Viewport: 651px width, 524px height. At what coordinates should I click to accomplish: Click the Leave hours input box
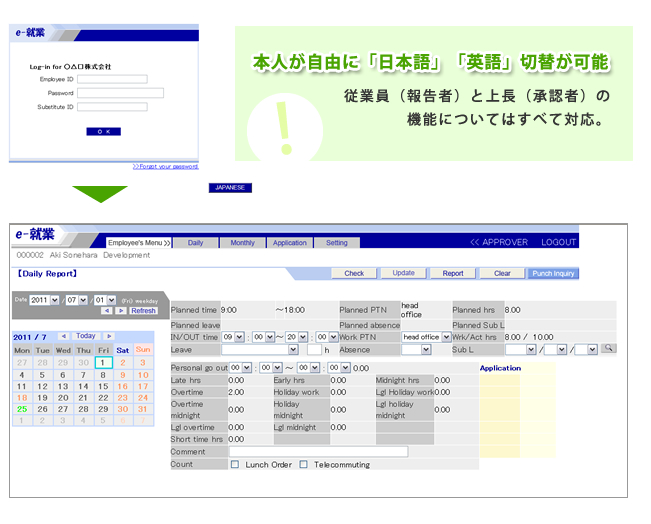point(314,350)
